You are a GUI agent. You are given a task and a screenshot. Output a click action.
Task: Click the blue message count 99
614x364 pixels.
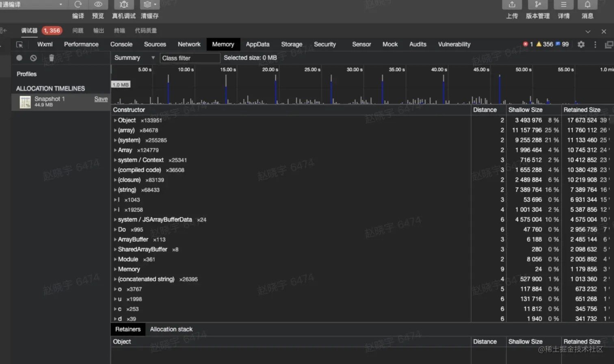(x=562, y=44)
